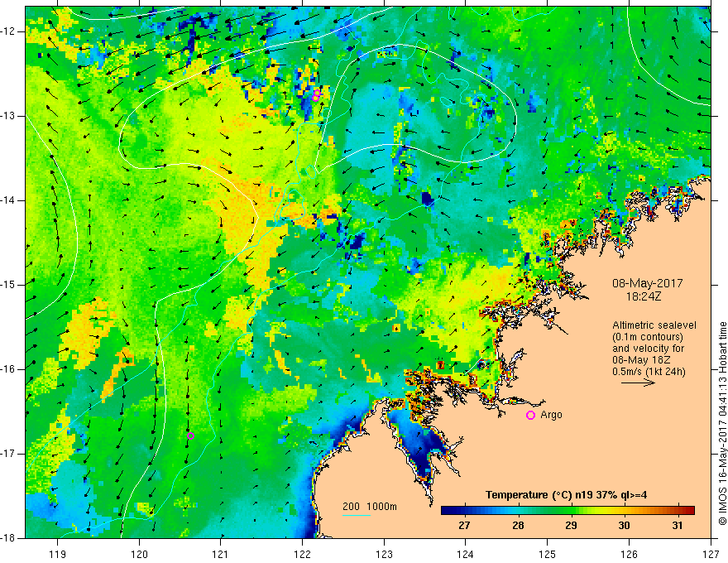Click the 'and velocity for' text line

click(x=648, y=349)
